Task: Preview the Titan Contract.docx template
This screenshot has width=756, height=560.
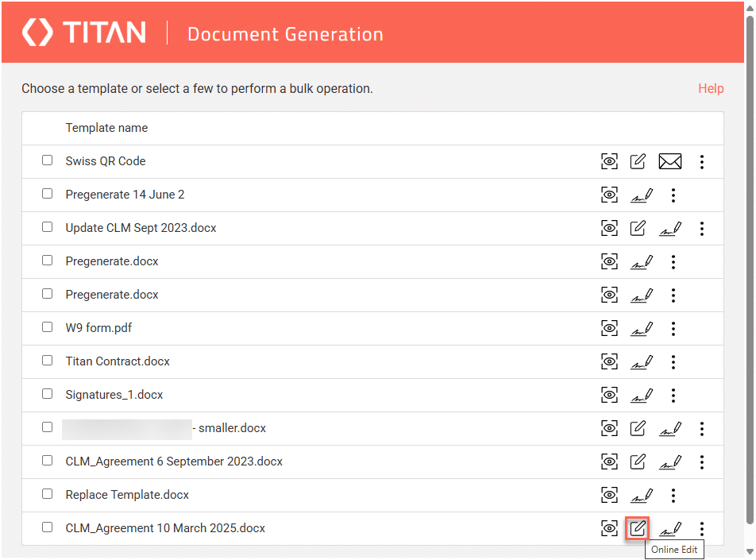Action: [x=609, y=362]
